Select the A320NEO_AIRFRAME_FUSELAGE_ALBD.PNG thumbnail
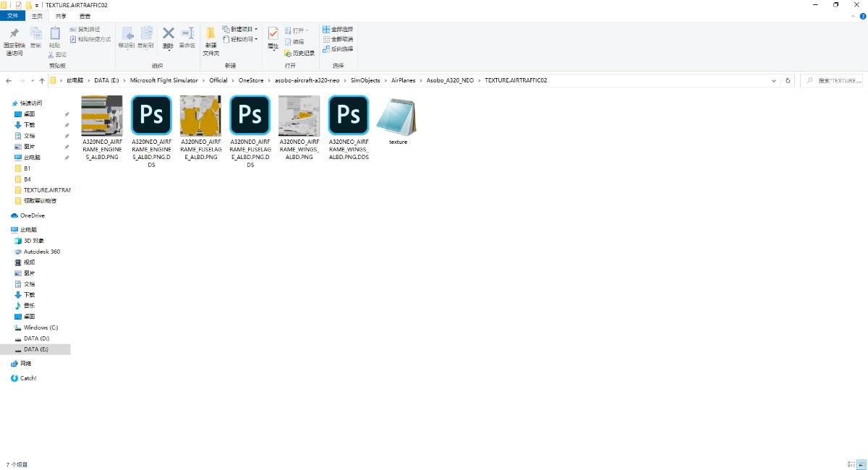This screenshot has height=470, width=868. 200,116
